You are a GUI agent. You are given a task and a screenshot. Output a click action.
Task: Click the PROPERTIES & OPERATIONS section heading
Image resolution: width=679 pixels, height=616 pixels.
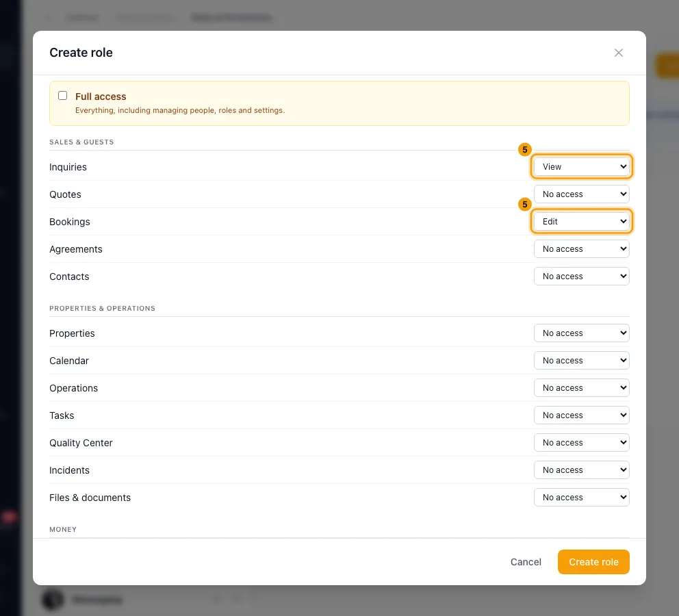102,308
